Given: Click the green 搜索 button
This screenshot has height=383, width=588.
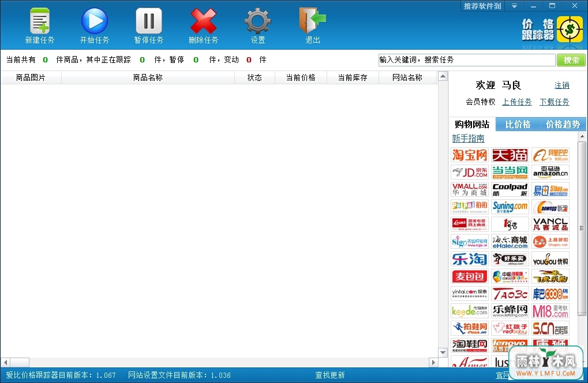Looking at the screenshot, I should (x=571, y=60).
